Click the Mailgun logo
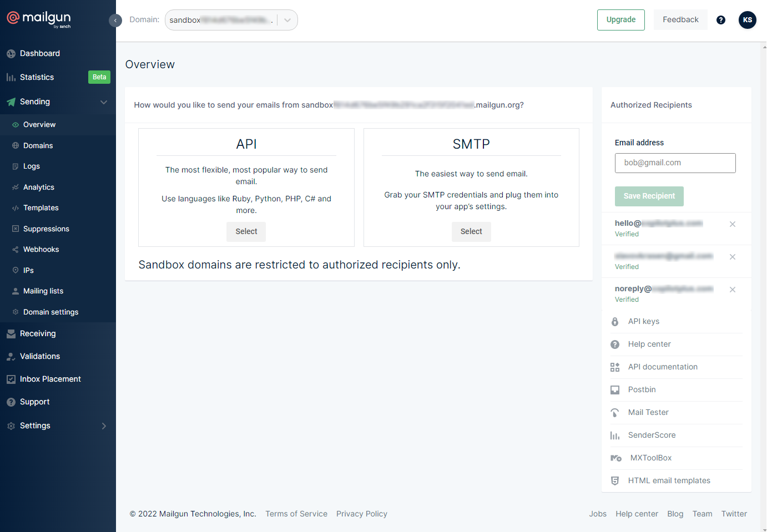Screen dimensions: 767x532 click(39, 19)
